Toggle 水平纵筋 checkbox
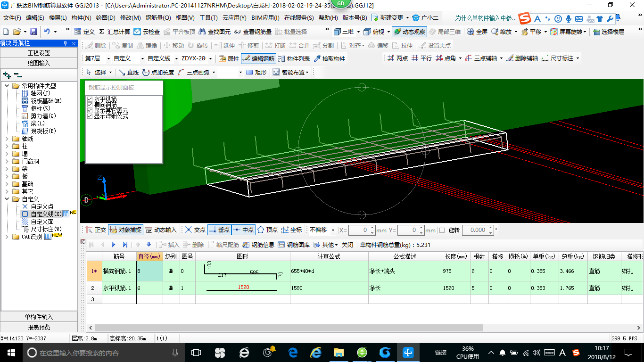Image resolution: width=644 pixels, height=362 pixels. click(x=90, y=99)
